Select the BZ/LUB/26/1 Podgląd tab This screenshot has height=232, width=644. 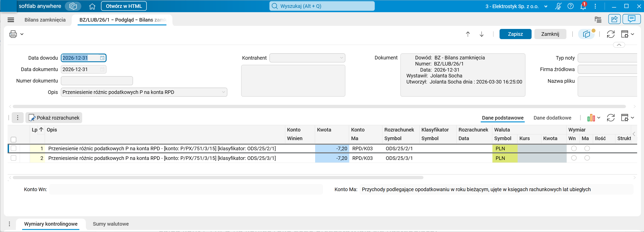tap(123, 20)
